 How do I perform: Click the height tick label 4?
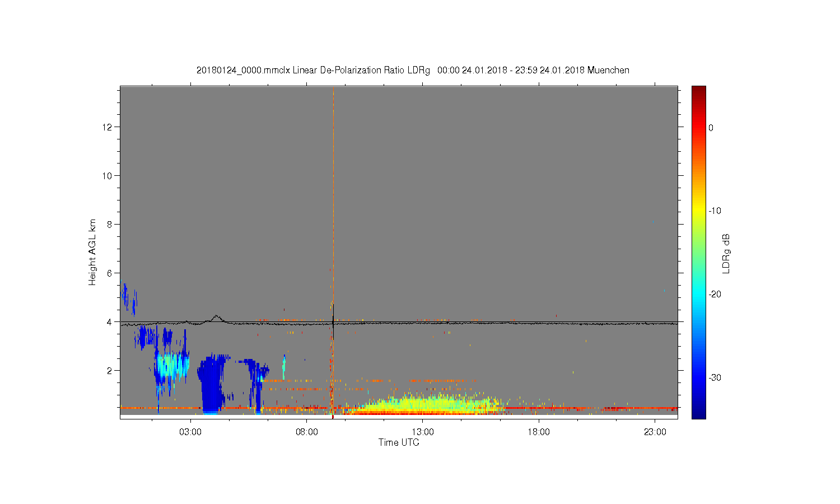(x=110, y=322)
